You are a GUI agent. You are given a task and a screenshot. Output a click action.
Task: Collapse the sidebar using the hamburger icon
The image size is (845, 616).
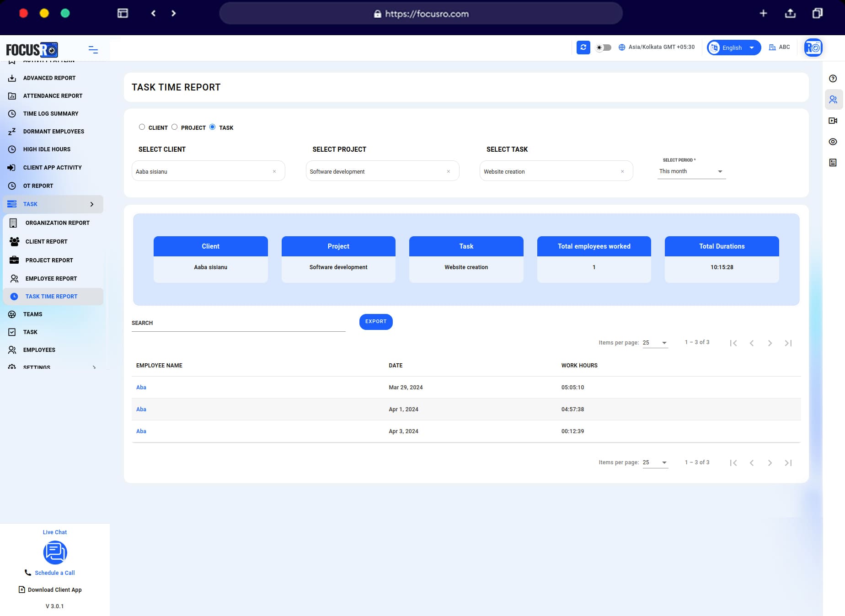tap(93, 49)
